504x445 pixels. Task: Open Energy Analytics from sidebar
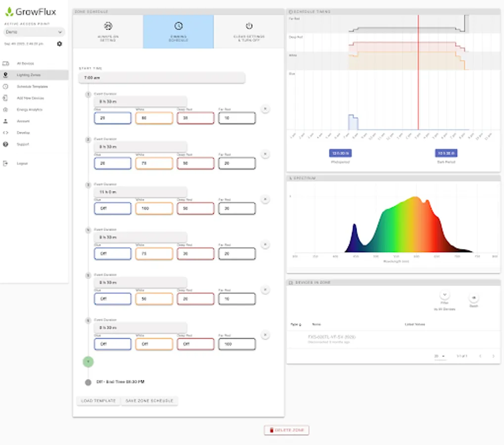point(29,110)
